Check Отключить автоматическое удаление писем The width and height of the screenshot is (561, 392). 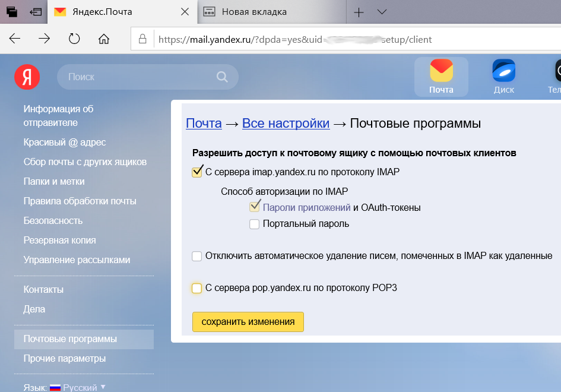196,257
